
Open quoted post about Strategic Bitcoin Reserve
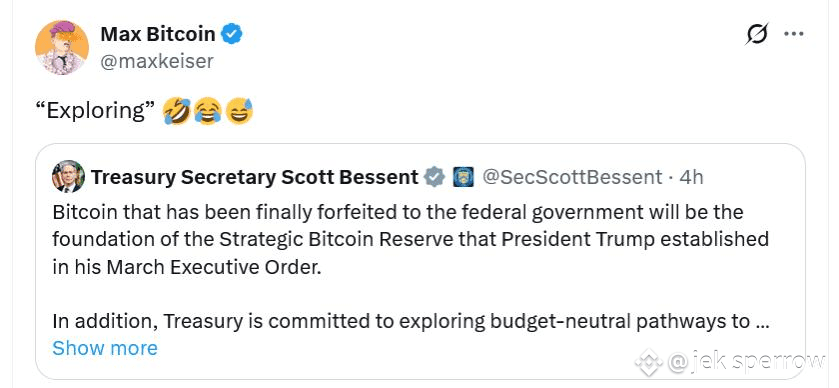point(420,262)
